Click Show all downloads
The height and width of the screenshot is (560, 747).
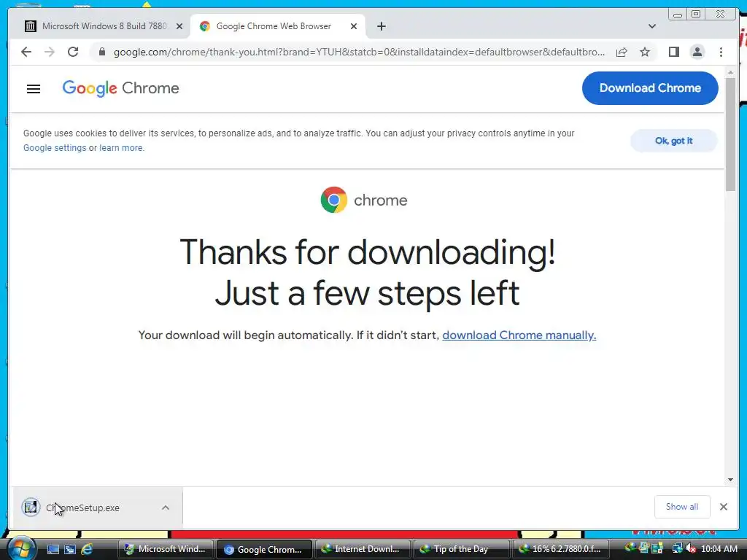(682, 507)
